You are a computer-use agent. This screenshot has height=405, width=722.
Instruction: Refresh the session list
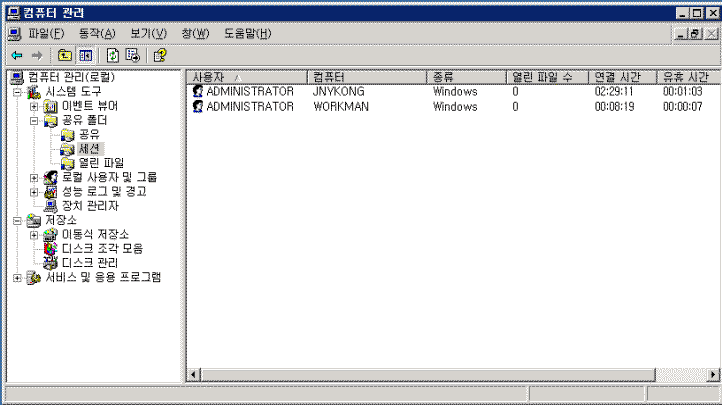[113, 56]
